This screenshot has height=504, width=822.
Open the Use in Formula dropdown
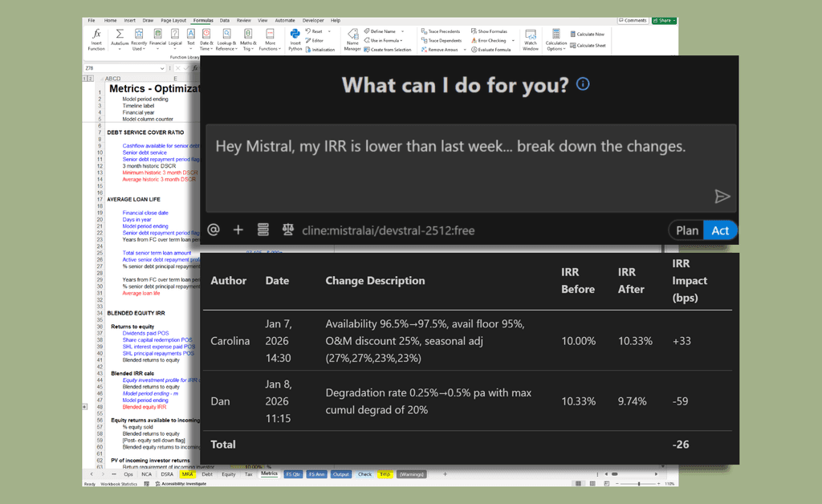click(x=383, y=40)
